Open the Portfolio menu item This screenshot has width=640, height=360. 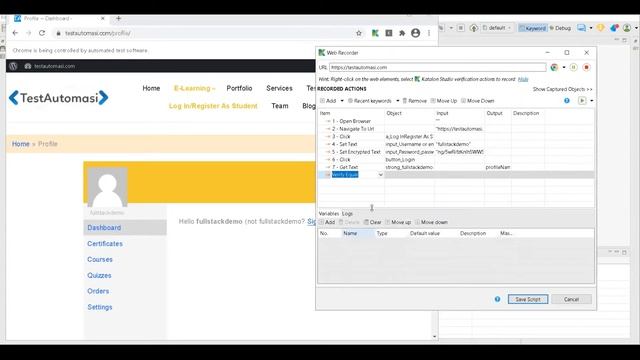point(239,88)
